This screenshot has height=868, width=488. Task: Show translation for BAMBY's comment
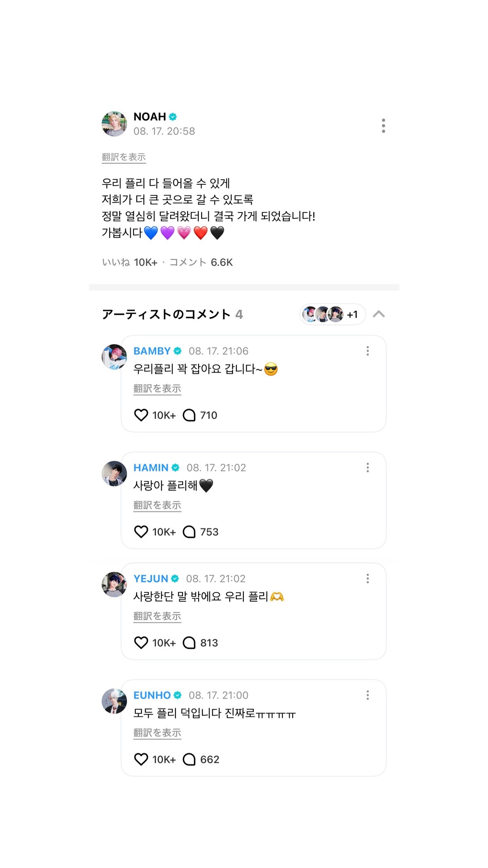(157, 388)
